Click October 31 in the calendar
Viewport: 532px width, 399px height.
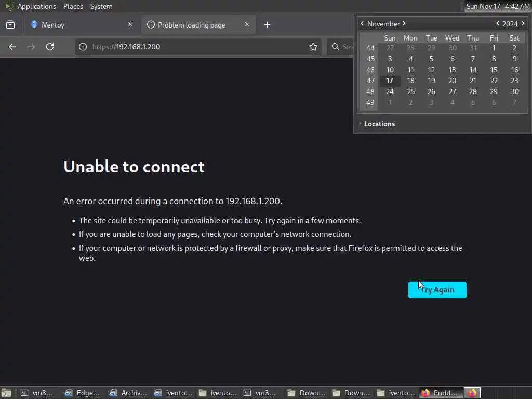[473, 48]
